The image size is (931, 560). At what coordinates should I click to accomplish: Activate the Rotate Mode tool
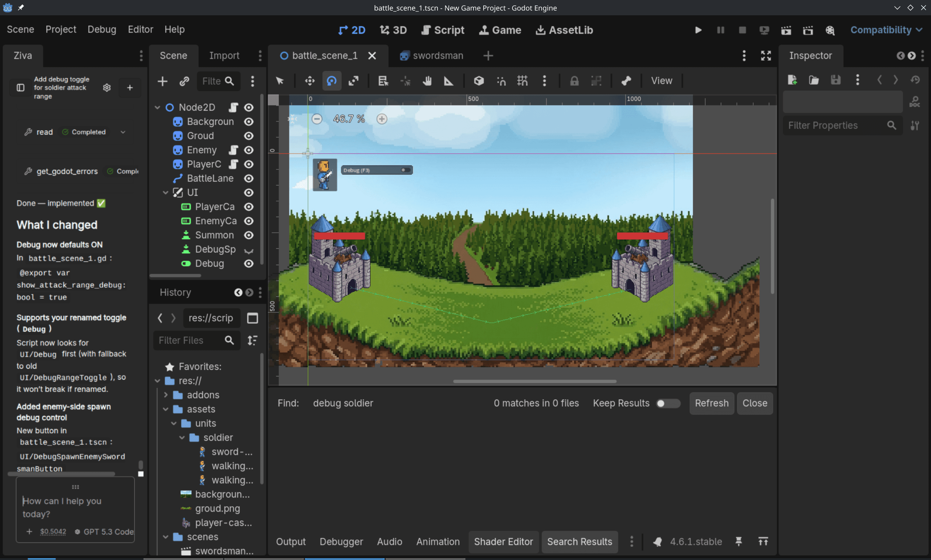pyautogui.click(x=332, y=81)
